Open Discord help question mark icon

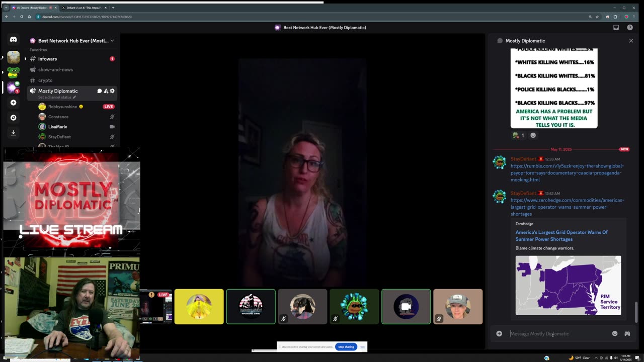[x=630, y=28]
